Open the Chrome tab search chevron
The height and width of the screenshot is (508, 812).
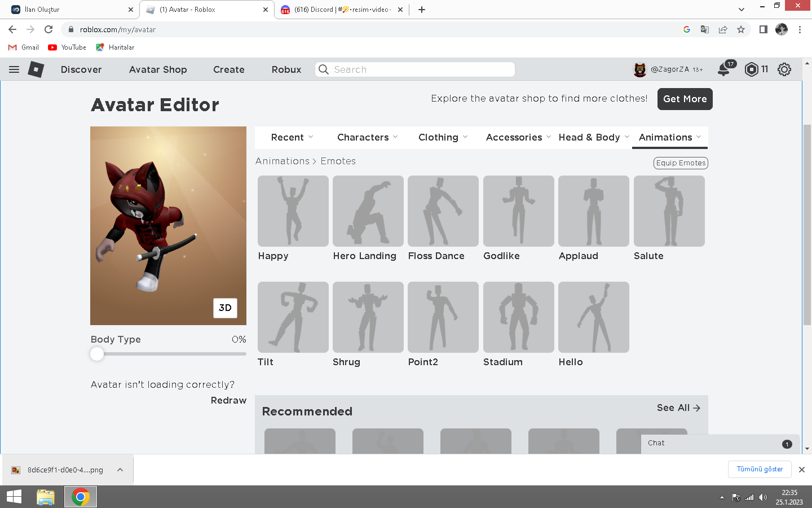pos(742,10)
